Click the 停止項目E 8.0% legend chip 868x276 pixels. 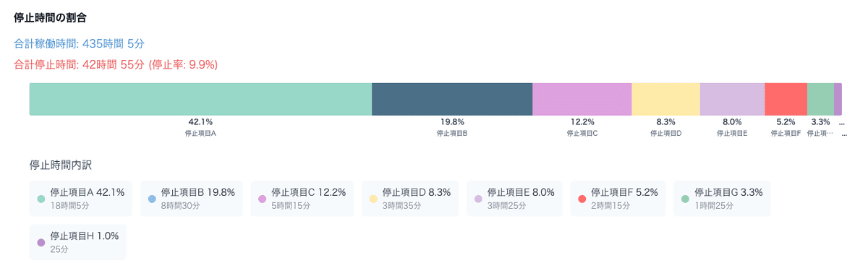click(x=515, y=198)
